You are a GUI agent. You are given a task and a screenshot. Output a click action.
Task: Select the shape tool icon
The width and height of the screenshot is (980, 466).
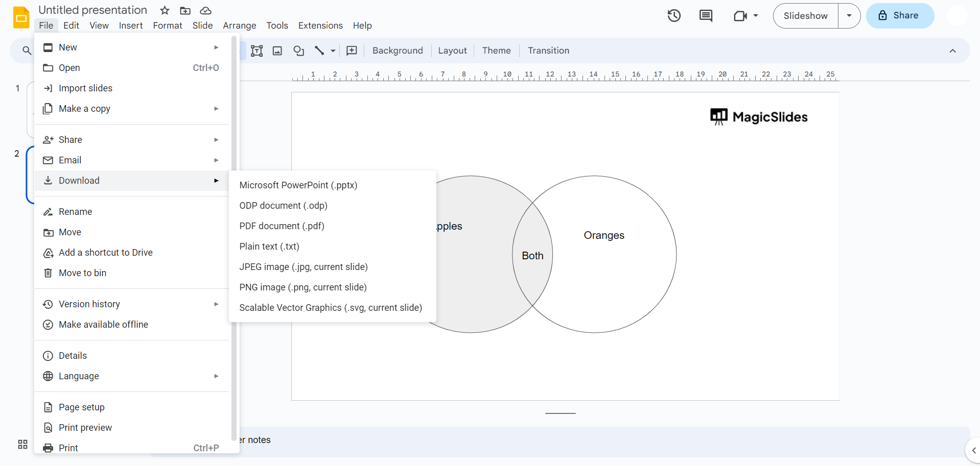298,51
